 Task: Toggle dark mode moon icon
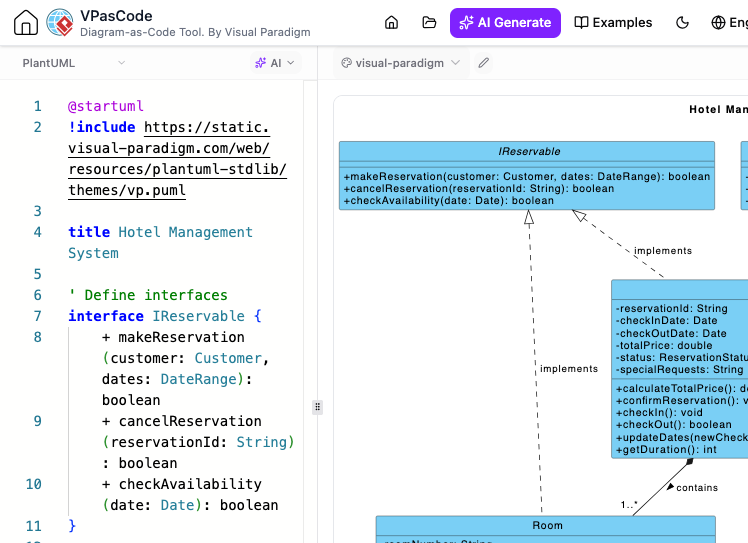pyautogui.click(x=683, y=22)
